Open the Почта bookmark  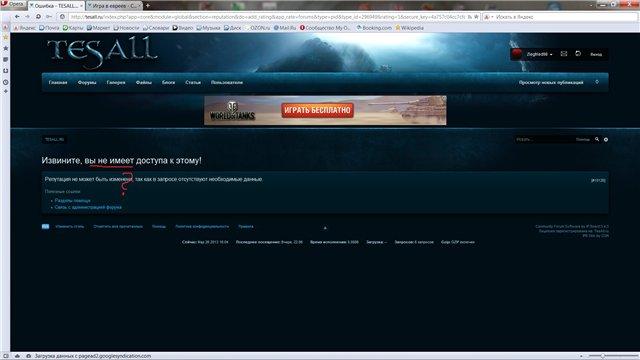[x=49, y=28]
